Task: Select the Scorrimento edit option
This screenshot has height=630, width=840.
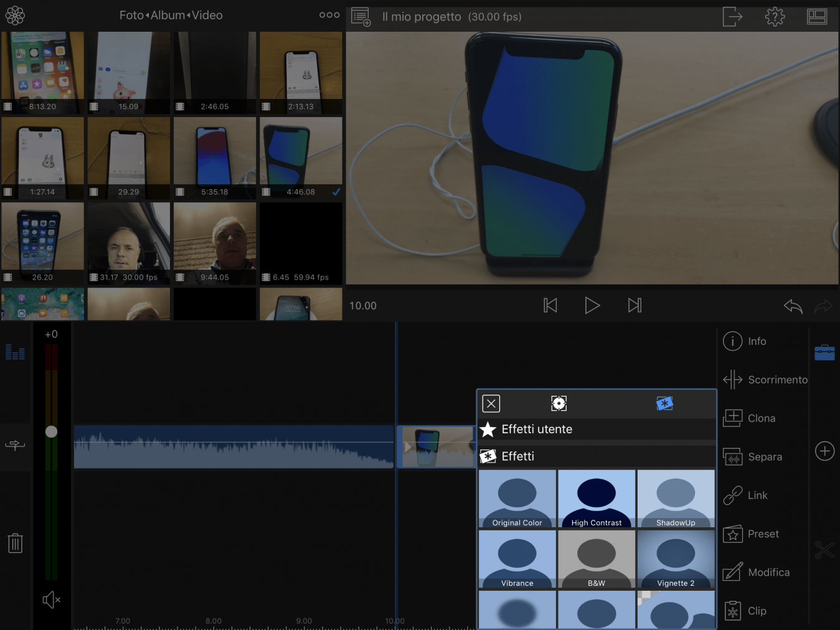Action: click(765, 380)
